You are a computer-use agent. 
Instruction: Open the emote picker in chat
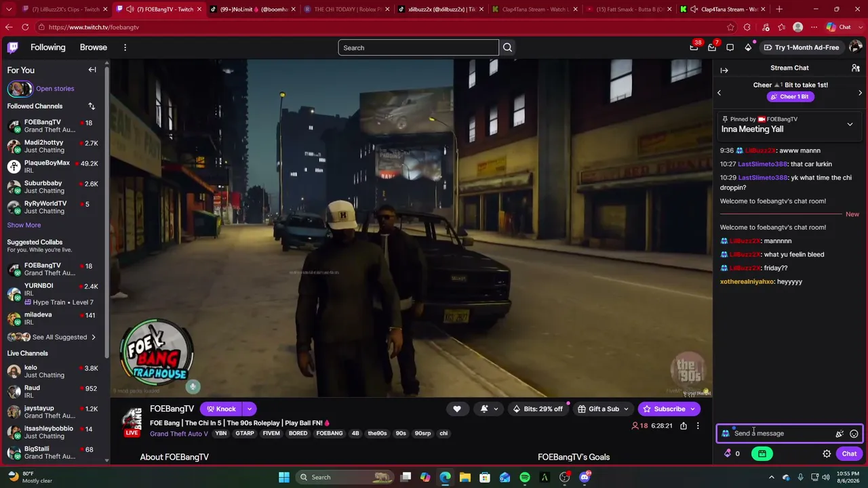(x=854, y=434)
